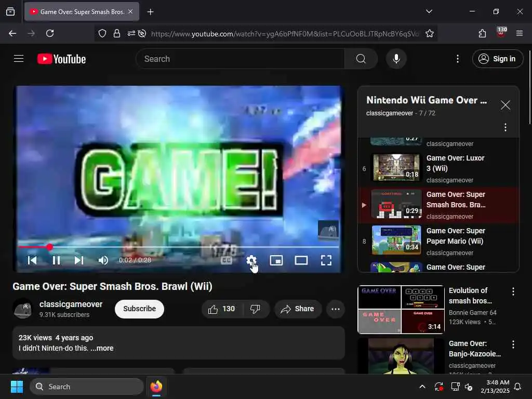Open clock showing 3:48 AM
Image resolution: width=532 pixels, height=399 pixels.
pyautogui.click(x=495, y=387)
